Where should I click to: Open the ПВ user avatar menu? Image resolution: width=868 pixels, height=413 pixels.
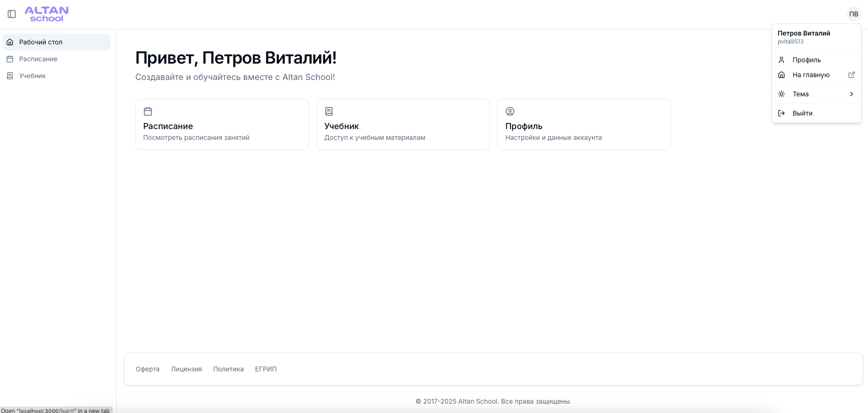[x=853, y=14]
